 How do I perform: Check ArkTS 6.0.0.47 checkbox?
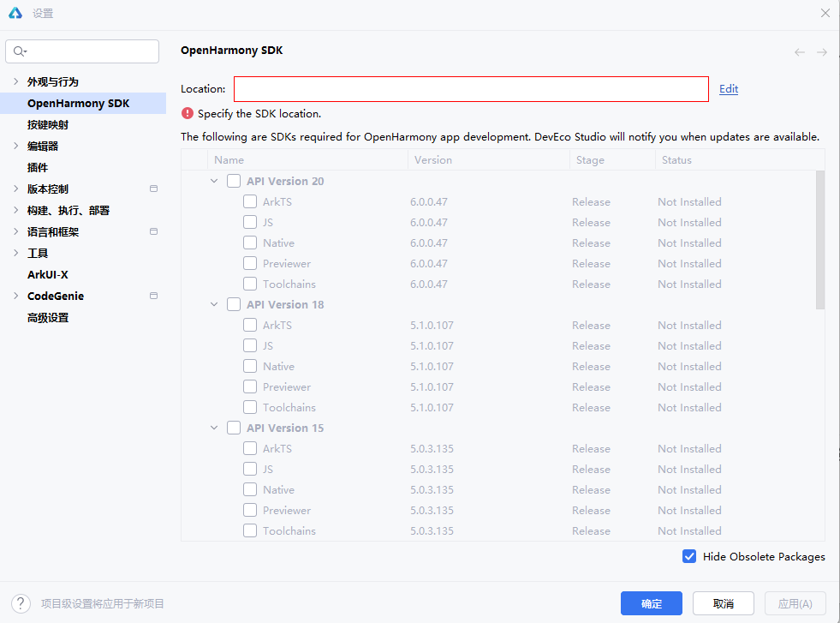[x=250, y=201]
